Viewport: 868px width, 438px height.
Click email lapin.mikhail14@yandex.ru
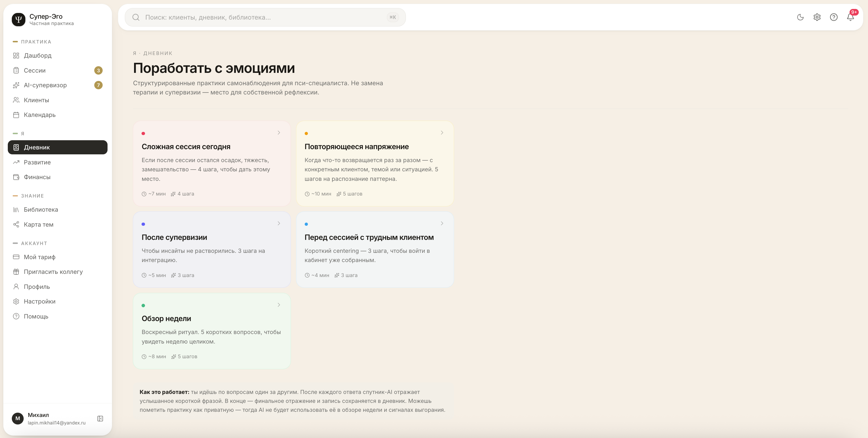[x=57, y=423]
